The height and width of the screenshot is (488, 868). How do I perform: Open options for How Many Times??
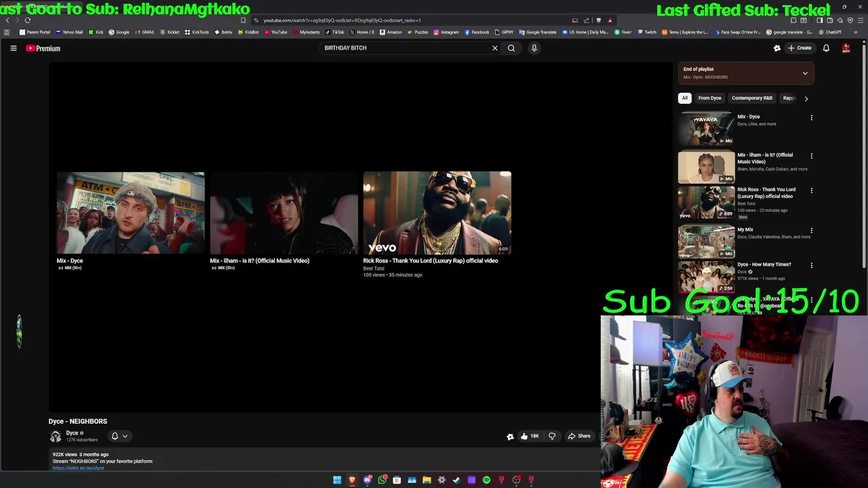[811, 265]
